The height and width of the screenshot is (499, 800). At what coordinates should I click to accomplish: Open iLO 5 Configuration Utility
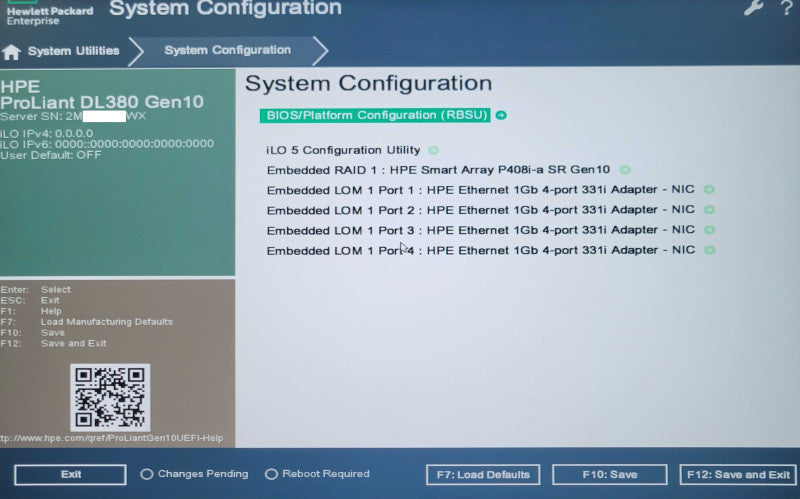click(x=343, y=151)
